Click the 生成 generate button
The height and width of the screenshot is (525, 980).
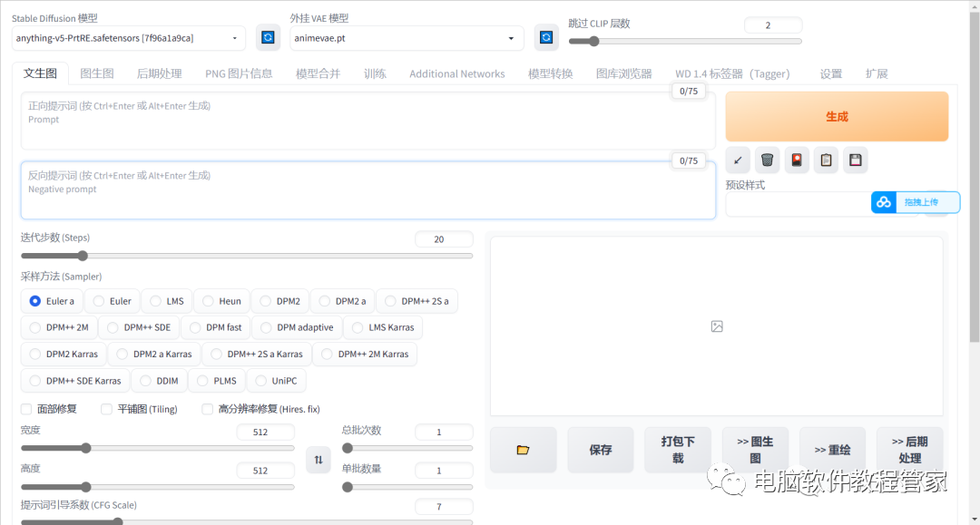[836, 116]
